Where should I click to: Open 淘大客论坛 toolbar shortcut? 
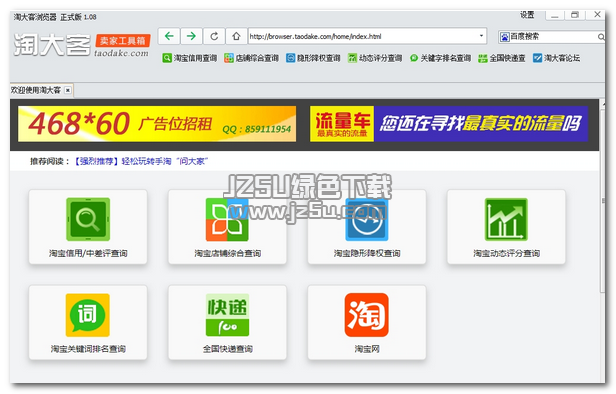coord(556,58)
